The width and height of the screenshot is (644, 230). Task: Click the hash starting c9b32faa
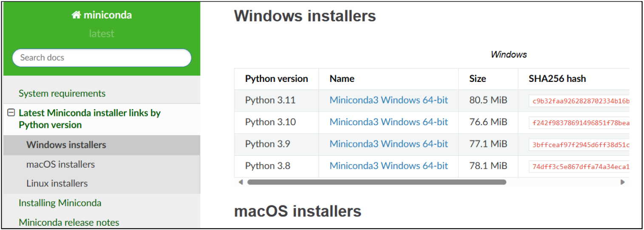(x=579, y=101)
